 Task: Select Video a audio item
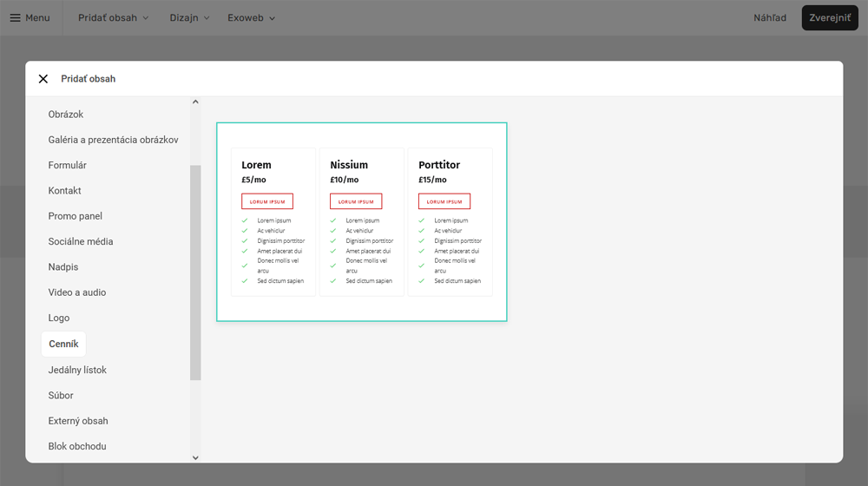77,292
